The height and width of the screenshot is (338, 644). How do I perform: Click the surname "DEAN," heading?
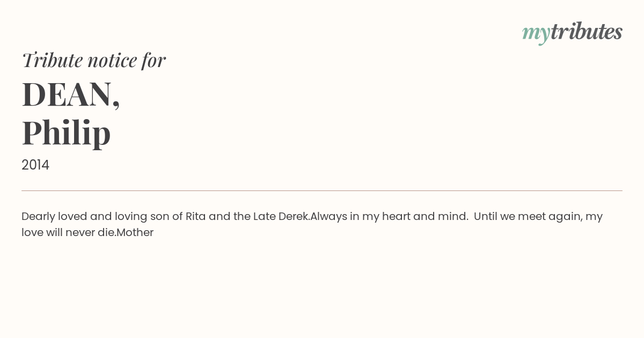point(71,95)
